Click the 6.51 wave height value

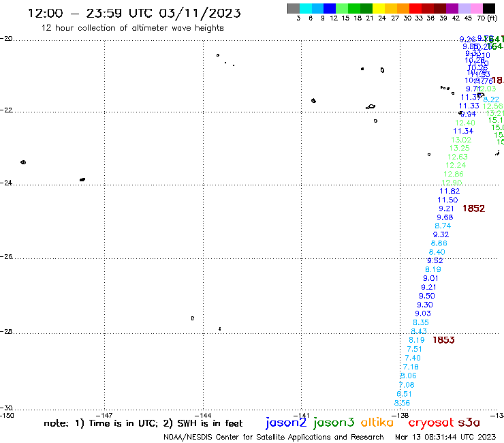[x=404, y=394]
